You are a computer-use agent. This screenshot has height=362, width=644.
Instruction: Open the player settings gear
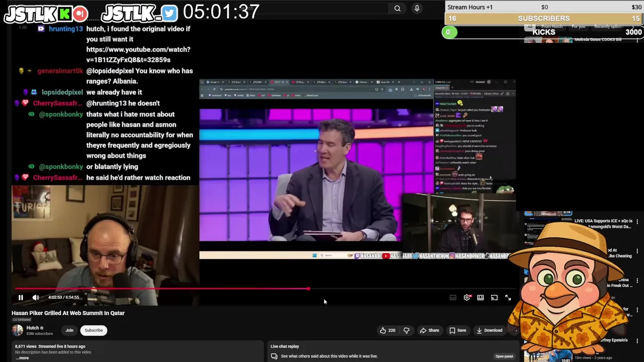click(x=467, y=298)
